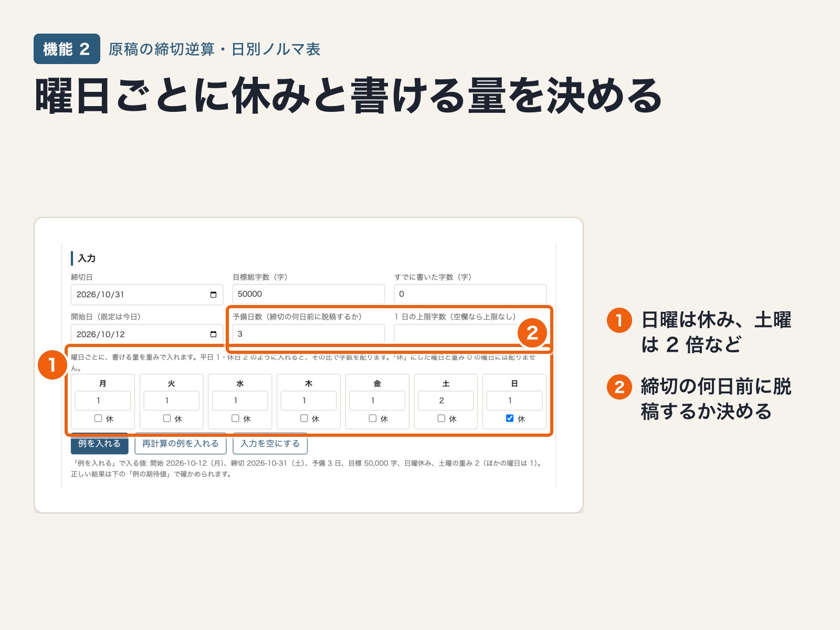
Task: Click the 正しい結果は下の「例の期待値」 note
Action: pyautogui.click(x=152, y=474)
